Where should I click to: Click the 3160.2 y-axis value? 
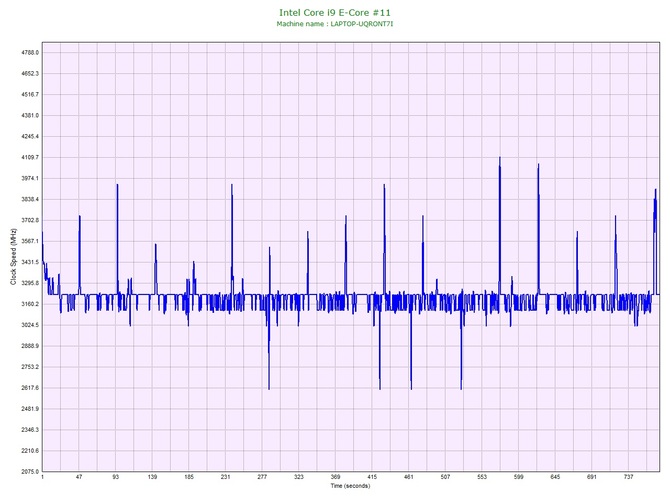30,304
